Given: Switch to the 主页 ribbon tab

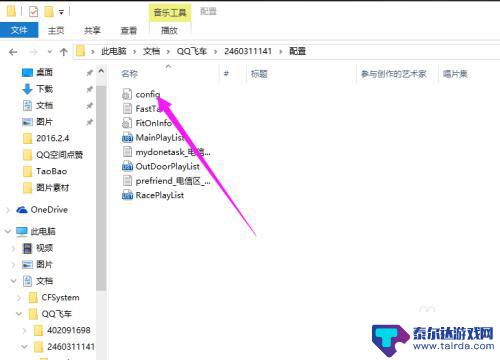Looking at the screenshot, I should (56, 30).
